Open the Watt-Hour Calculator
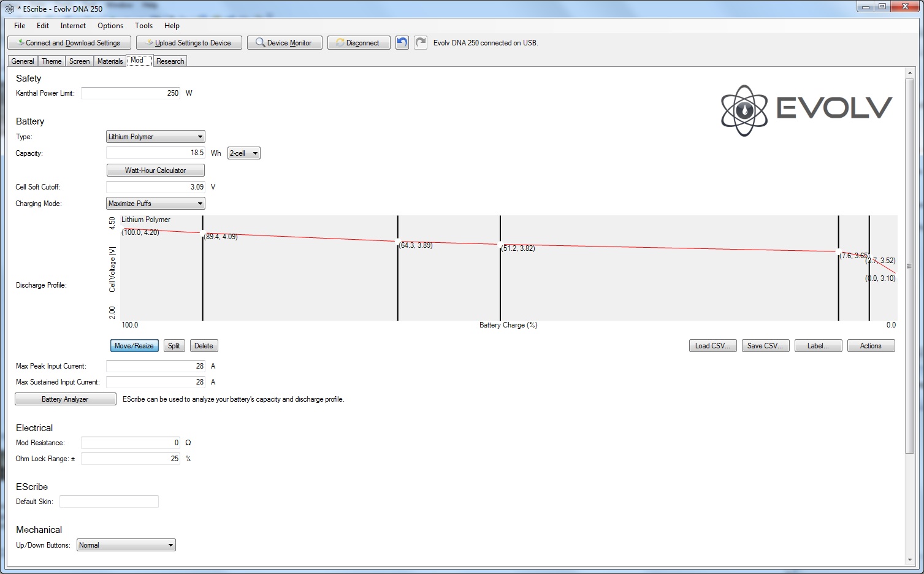 pos(156,170)
